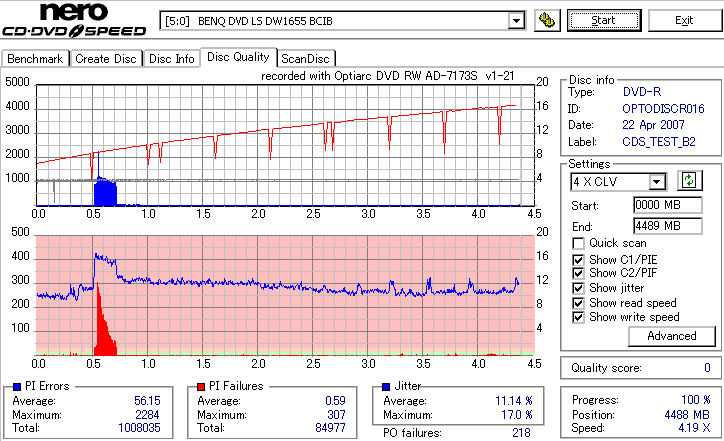Click the Quality score value 0
This screenshot has height=441, width=724.
pyautogui.click(x=707, y=368)
